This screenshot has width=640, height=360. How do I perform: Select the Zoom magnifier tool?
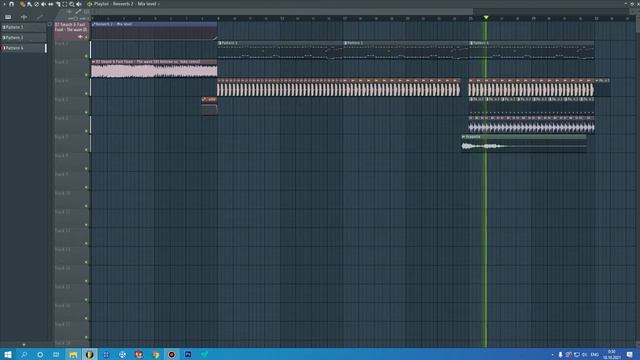click(x=72, y=4)
